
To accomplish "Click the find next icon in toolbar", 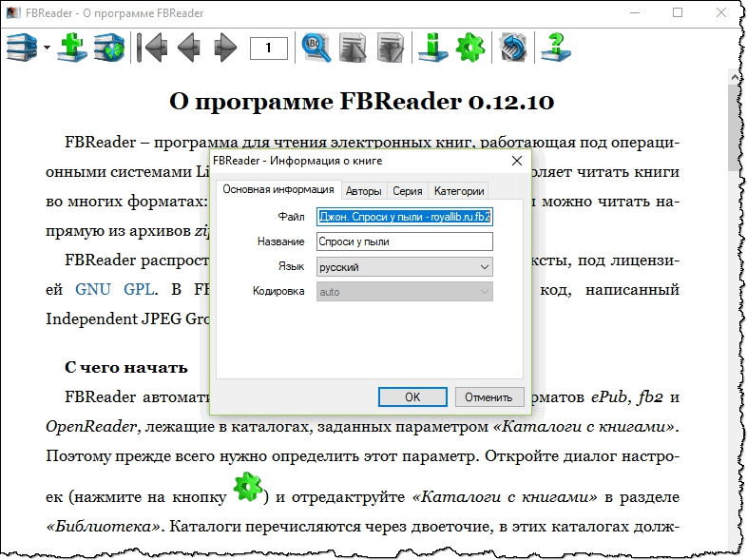I will 391,48.
